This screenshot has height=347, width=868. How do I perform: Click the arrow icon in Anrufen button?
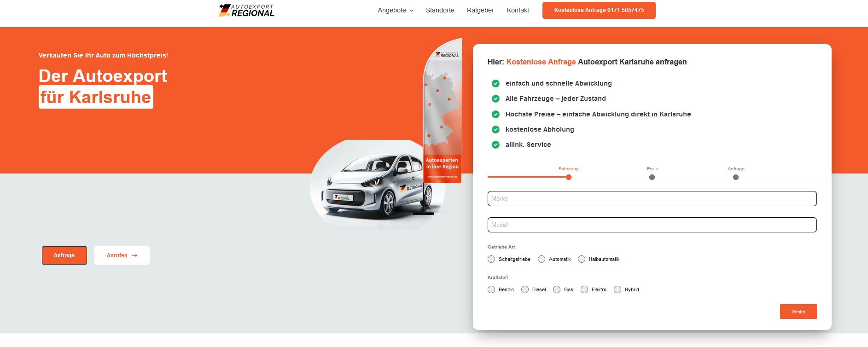(x=134, y=255)
